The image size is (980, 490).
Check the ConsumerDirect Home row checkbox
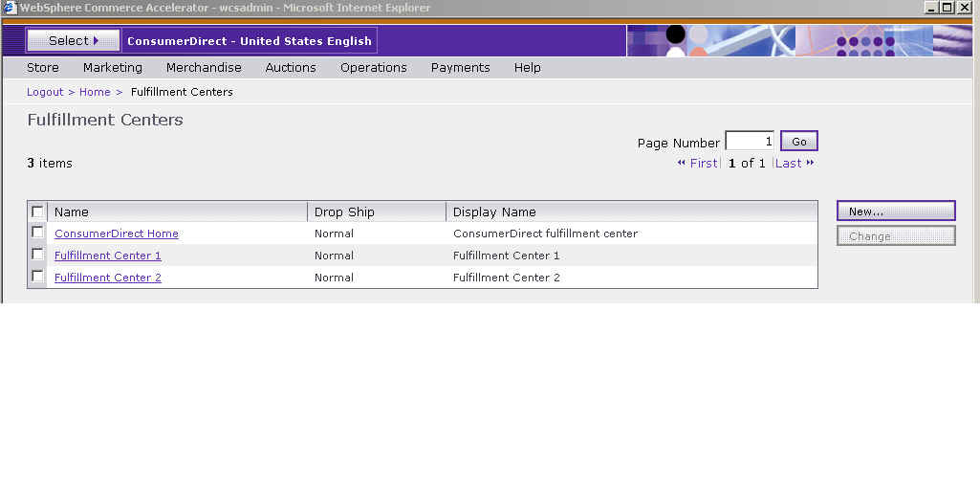click(x=37, y=233)
